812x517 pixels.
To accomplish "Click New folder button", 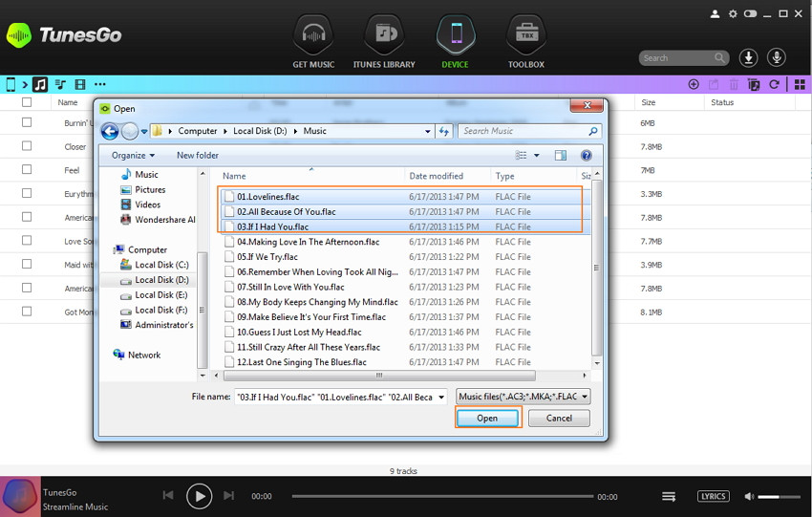I will tap(198, 156).
